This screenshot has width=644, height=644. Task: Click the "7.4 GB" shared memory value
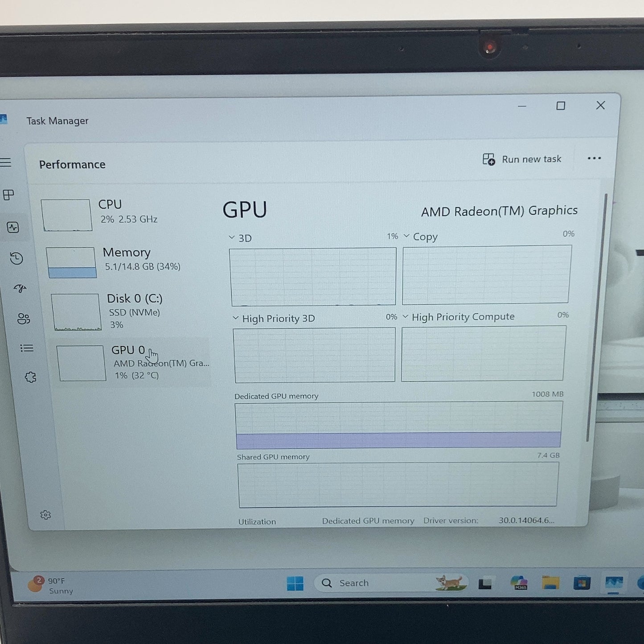pyautogui.click(x=548, y=455)
